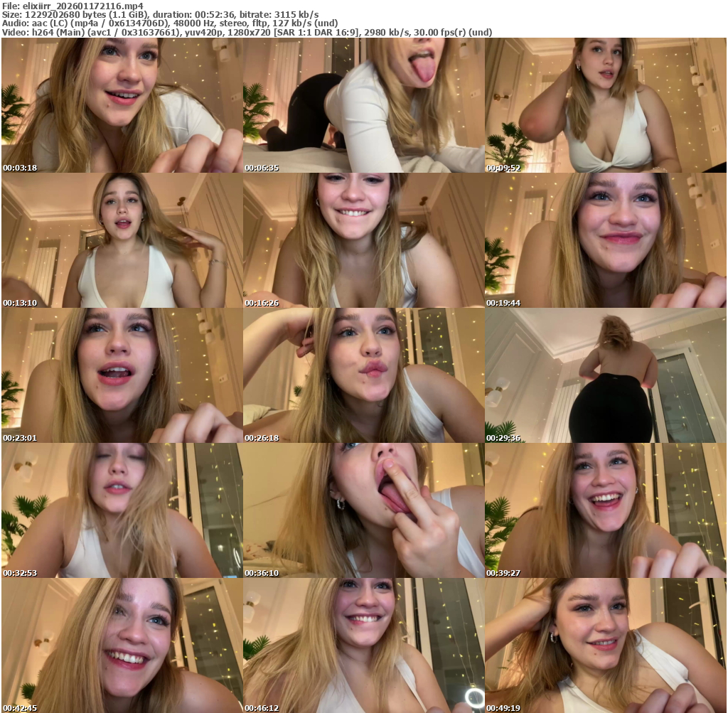Open the thumbnail stamped 00:42:45
Screen dimensions: 728x713
click(x=122, y=645)
